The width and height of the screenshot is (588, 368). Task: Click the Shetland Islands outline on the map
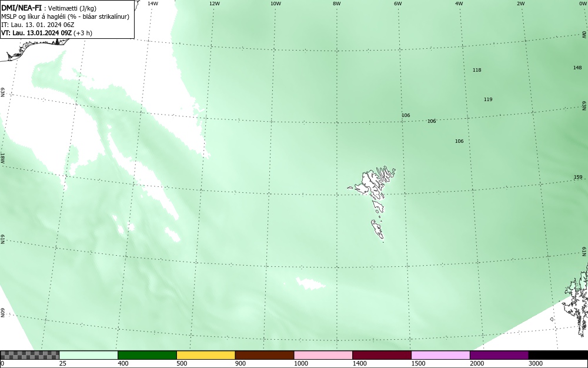(576, 299)
